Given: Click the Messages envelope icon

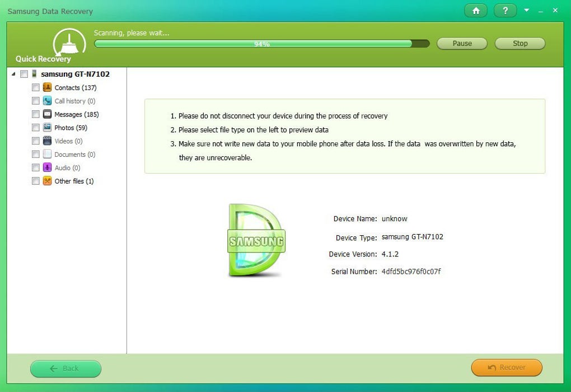Looking at the screenshot, I should (47, 114).
